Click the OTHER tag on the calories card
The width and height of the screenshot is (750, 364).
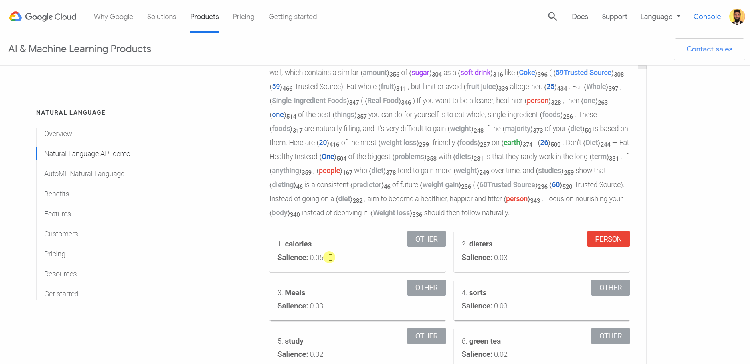tap(426, 239)
